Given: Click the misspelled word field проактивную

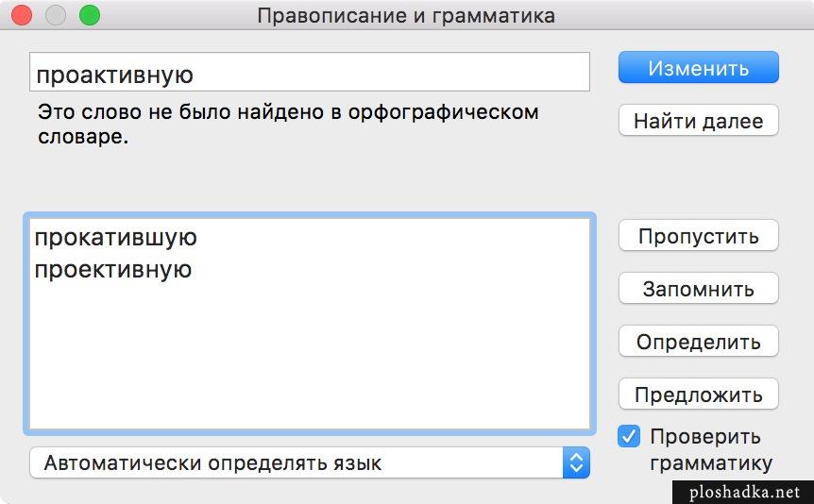Looking at the screenshot, I should [310, 72].
